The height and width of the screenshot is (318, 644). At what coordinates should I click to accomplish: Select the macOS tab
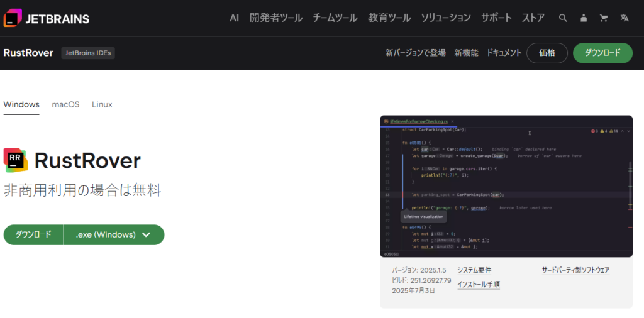(65, 104)
